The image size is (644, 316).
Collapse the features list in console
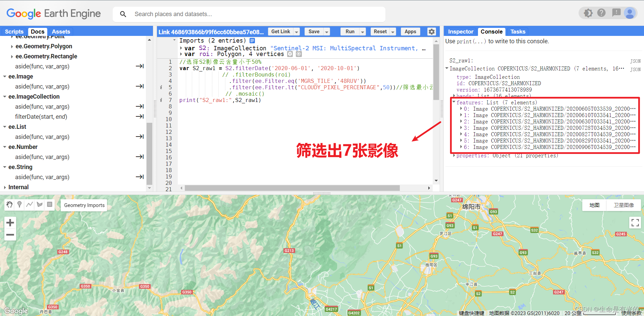click(x=454, y=102)
